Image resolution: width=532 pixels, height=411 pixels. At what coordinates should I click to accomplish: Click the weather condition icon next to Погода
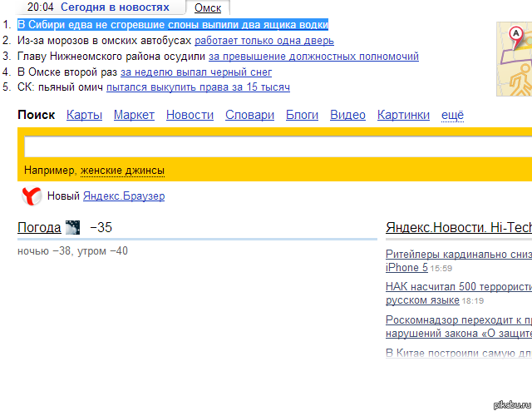click(x=73, y=228)
